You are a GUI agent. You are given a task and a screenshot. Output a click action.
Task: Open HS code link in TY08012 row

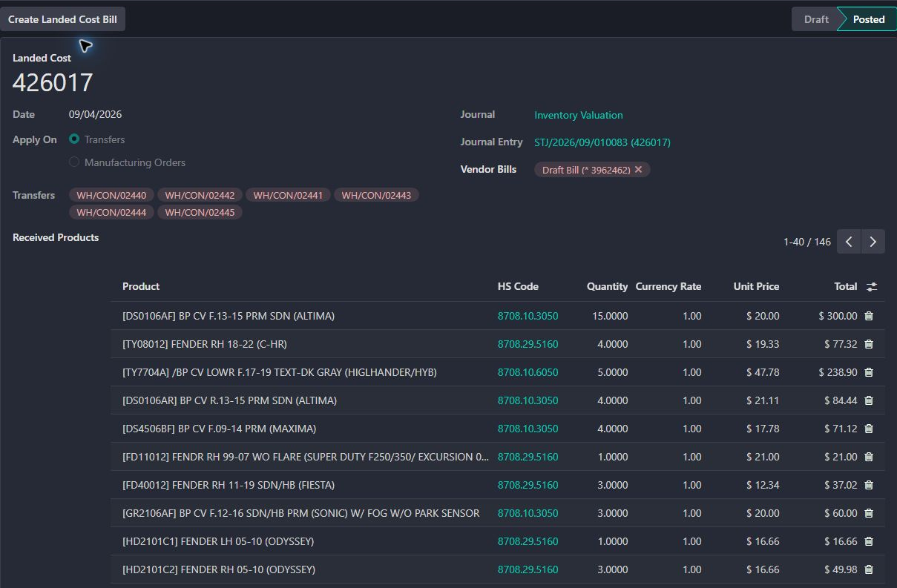(x=528, y=344)
